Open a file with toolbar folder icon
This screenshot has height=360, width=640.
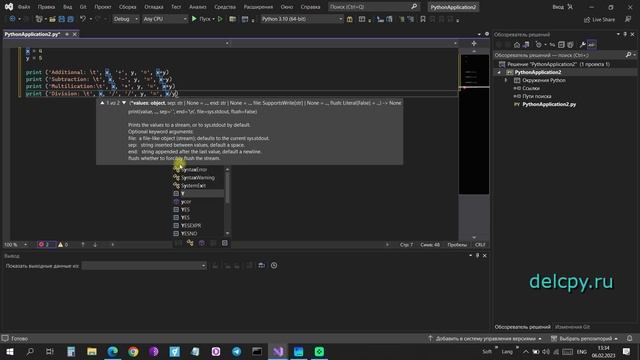[x=52, y=19]
